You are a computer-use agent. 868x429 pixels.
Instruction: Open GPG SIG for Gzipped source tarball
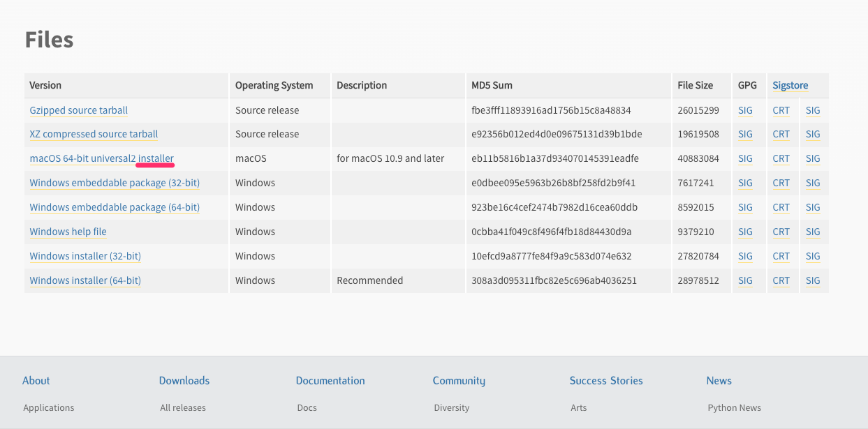tap(746, 110)
